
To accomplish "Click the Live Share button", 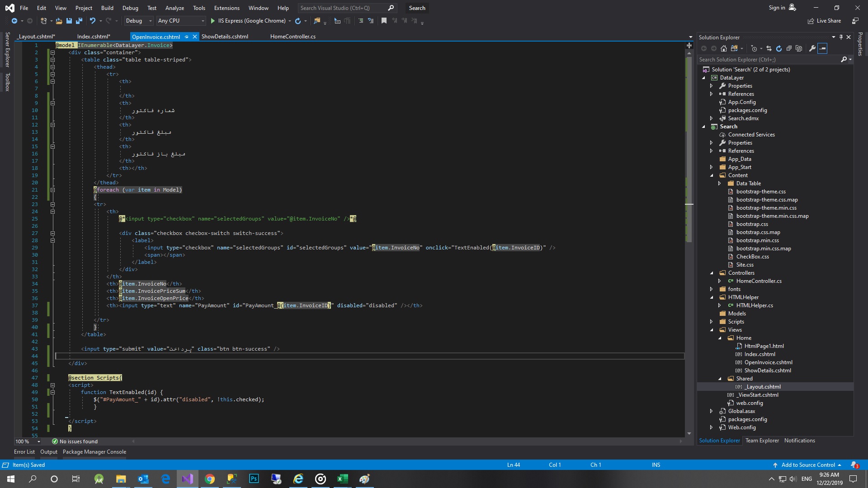I will pyautogui.click(x=824, y=21).
